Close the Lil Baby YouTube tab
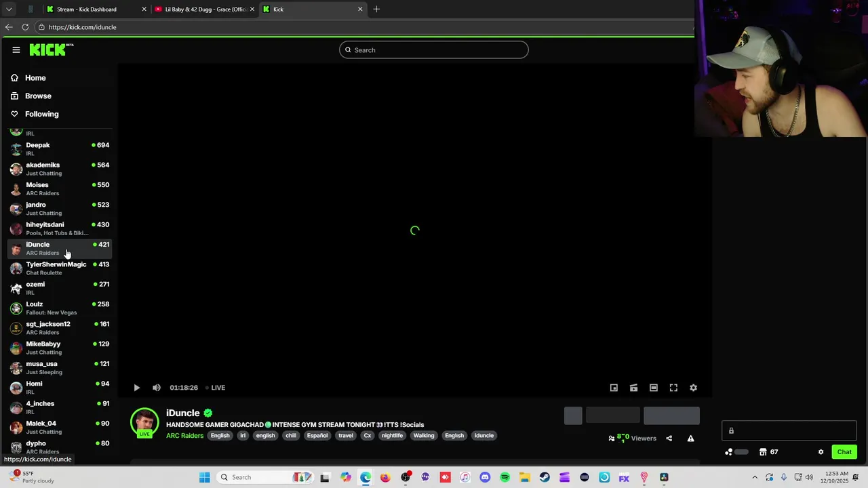Screen dimensions: 868x488 252,9
